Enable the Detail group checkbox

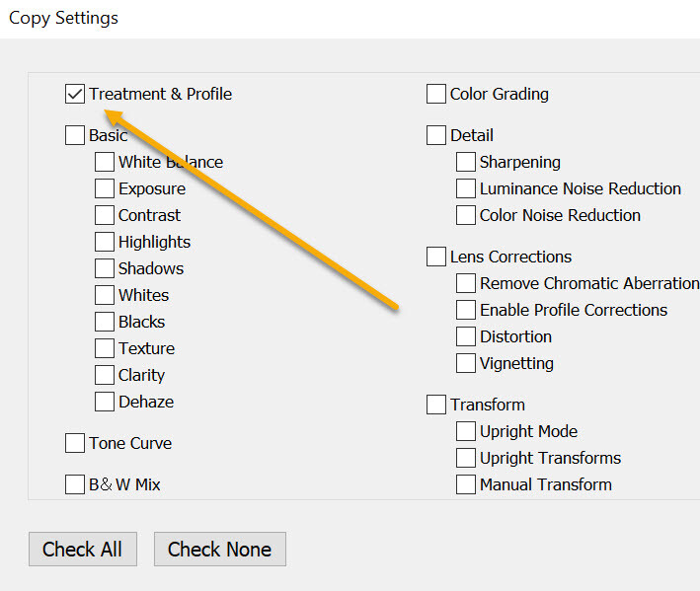[436, 135]
